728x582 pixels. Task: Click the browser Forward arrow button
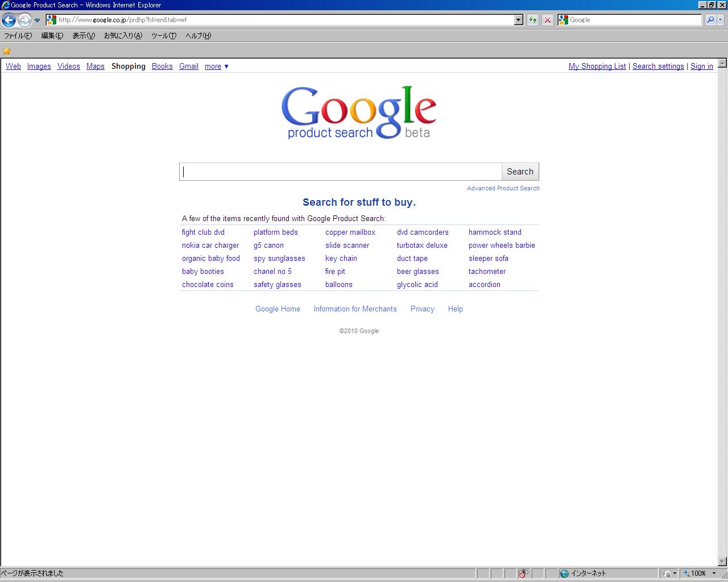(24, 20)
